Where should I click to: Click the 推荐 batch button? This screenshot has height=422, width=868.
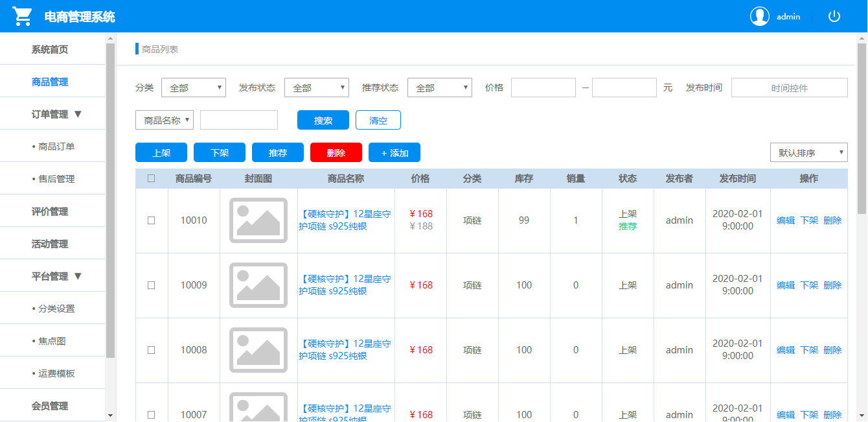click(x=278, y=152)
